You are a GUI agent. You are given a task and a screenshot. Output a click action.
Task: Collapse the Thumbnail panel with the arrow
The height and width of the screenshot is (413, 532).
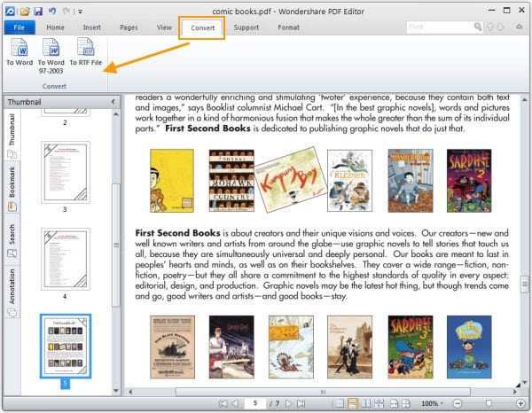point(113,102)
